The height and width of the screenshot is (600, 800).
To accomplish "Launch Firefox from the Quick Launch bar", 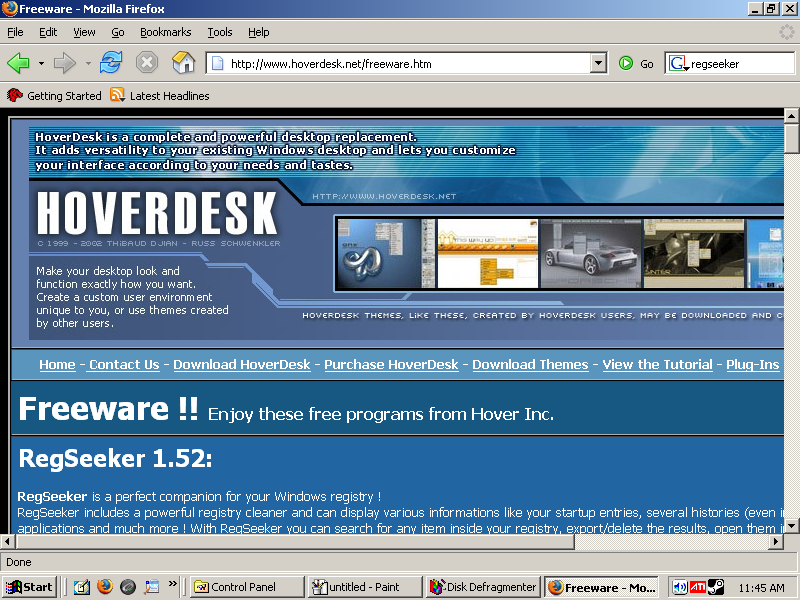I will tap(105, 587).
